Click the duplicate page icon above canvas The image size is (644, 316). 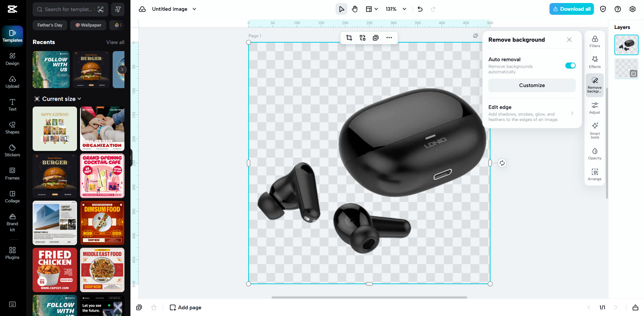(x=476, y=36)
